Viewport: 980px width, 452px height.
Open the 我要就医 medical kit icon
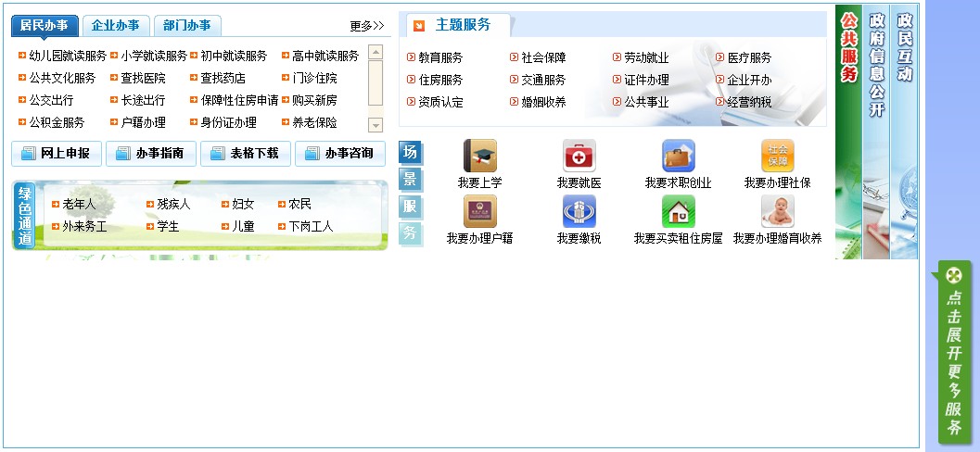[x=579, y=156]
